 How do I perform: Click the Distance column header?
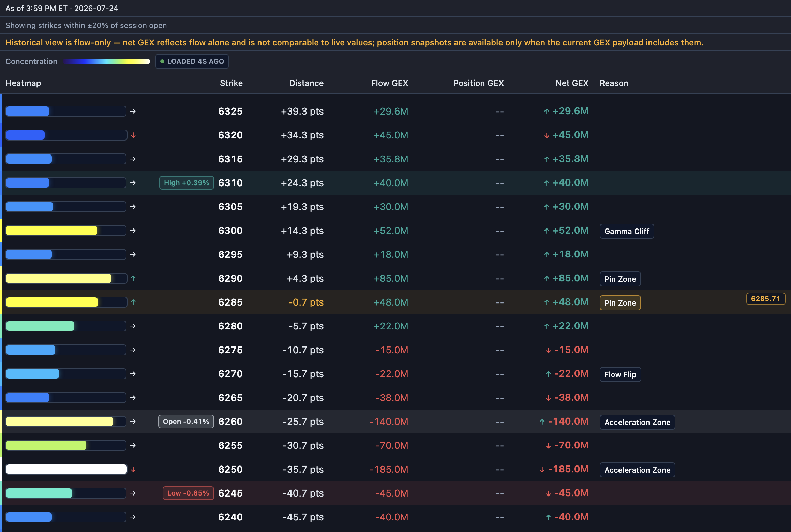click(x=306, y=83)
